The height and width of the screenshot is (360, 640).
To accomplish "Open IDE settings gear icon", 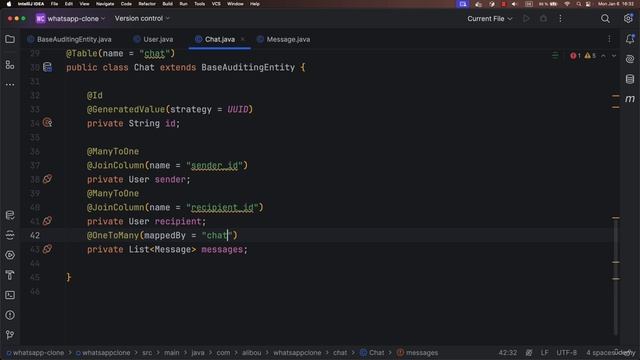I will point(628,18).
